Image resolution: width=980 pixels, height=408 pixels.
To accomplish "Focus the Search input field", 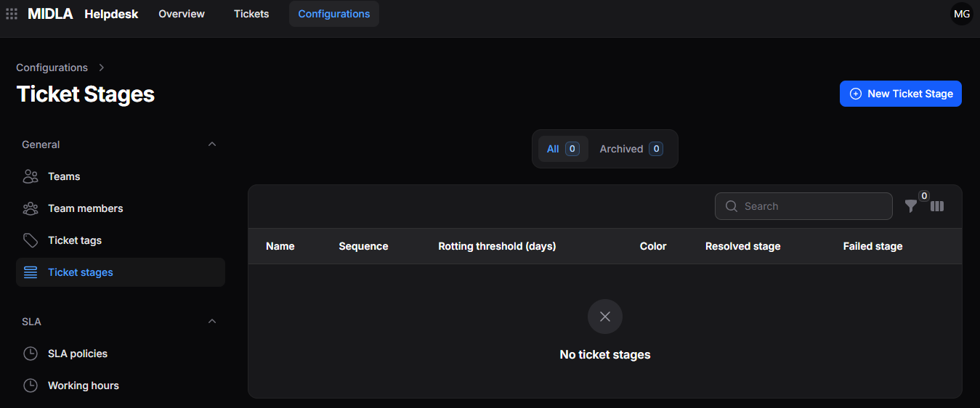I will [803, 206].
